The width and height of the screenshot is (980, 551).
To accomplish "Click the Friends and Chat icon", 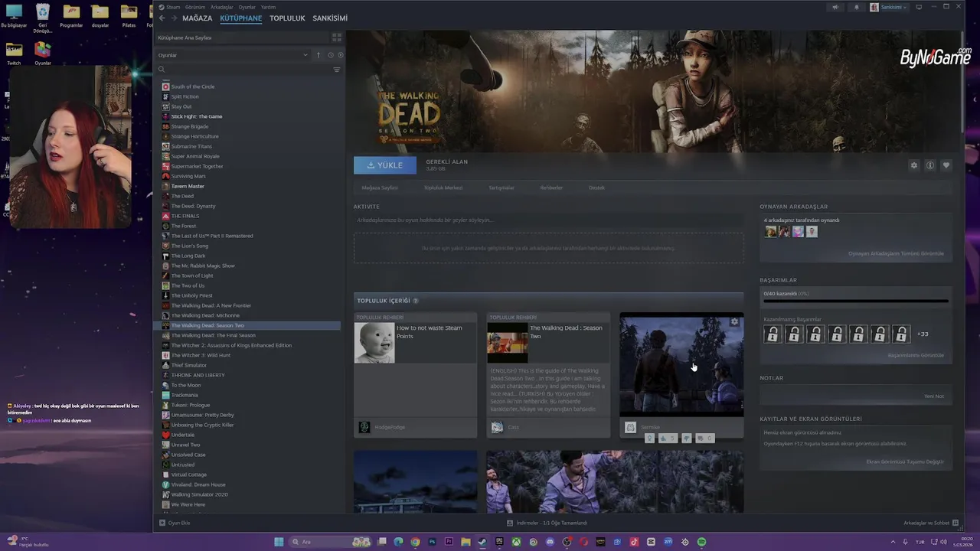I will (x=955, y=523).
